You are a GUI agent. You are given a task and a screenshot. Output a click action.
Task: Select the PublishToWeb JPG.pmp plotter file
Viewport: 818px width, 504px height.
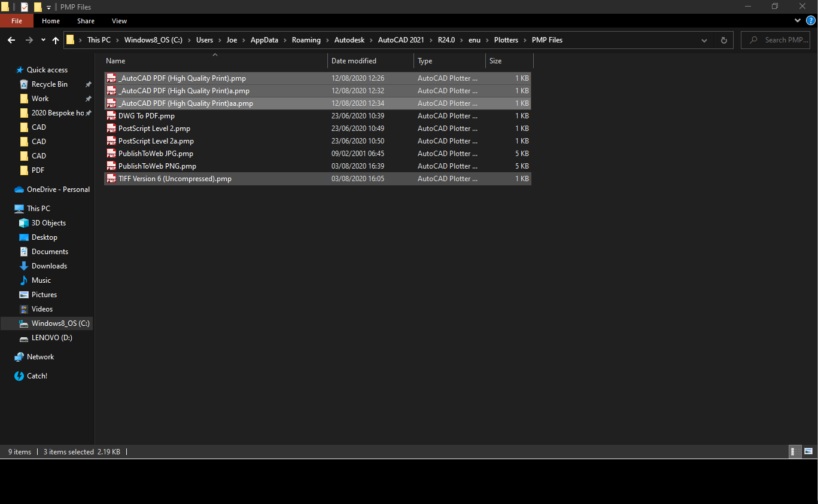[155, 153]
